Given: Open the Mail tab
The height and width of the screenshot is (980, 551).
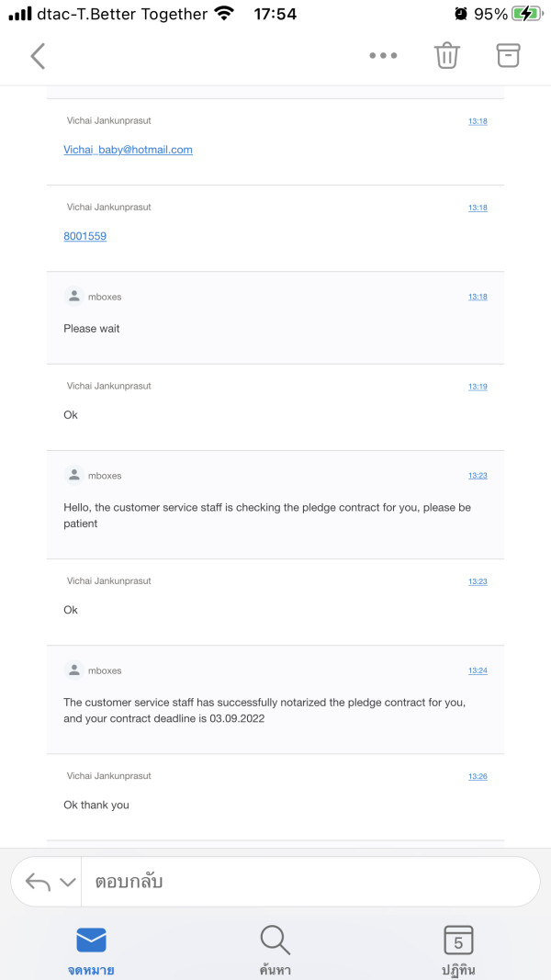Looking at the screenshot, I should pos(91,950).
